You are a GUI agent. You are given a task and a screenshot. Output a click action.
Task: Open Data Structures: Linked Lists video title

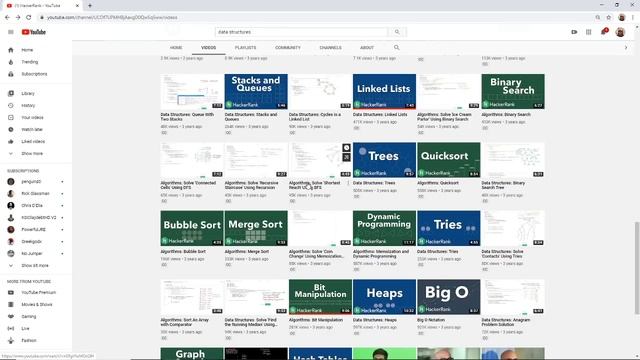pyautogui.click(x=380, y=115)
